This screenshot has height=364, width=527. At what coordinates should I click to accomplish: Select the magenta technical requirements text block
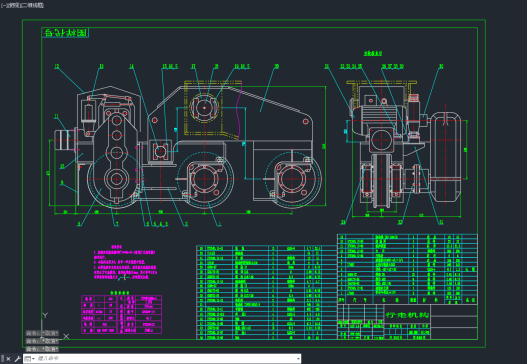tap(125, 262)
